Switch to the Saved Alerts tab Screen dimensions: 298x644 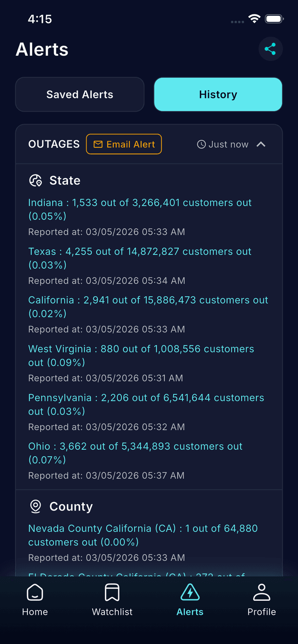(x=80, y=94)
